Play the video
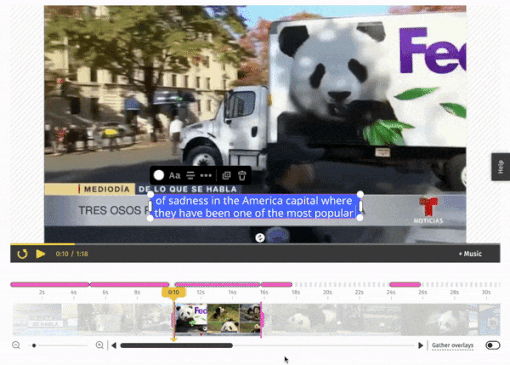Image resolution: width=510 pixels, height=365 pixels. (40, 254)
